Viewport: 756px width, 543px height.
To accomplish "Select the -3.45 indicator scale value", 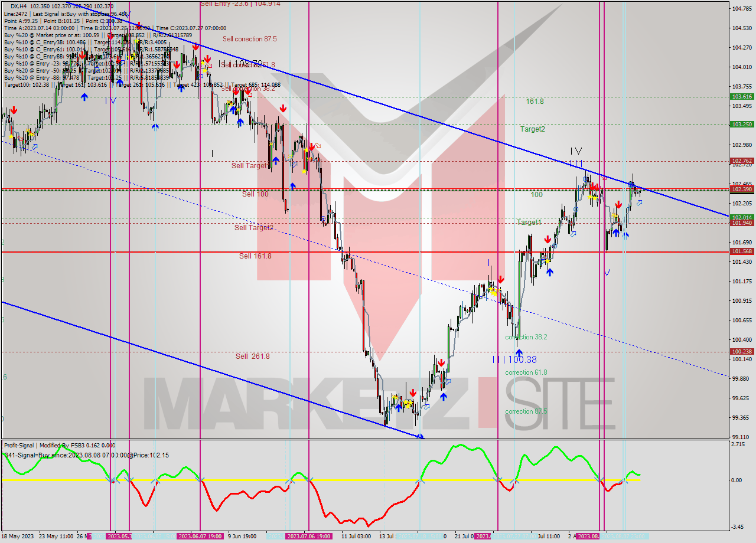I will pos(739,526).
